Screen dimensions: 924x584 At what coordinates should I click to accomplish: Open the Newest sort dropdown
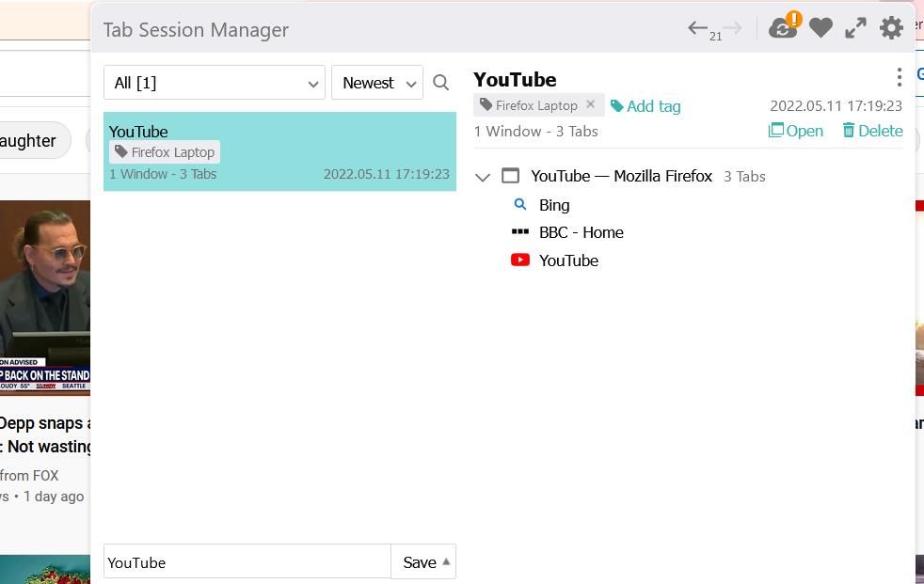(376, 83)
